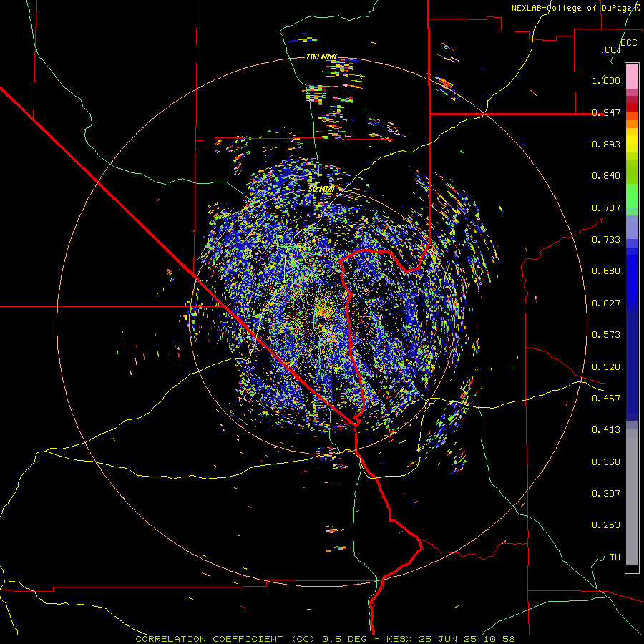This screenshot has height=644, width=644.
Task: Click the [CC] legend unit label
Action: (610, 49)
